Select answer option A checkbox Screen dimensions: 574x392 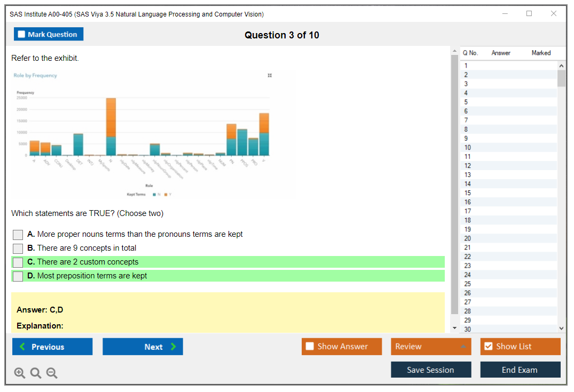pos(18,235)
